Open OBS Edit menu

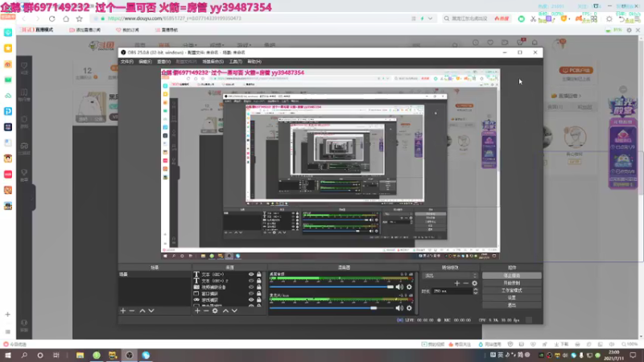click(x=145, y=62)
